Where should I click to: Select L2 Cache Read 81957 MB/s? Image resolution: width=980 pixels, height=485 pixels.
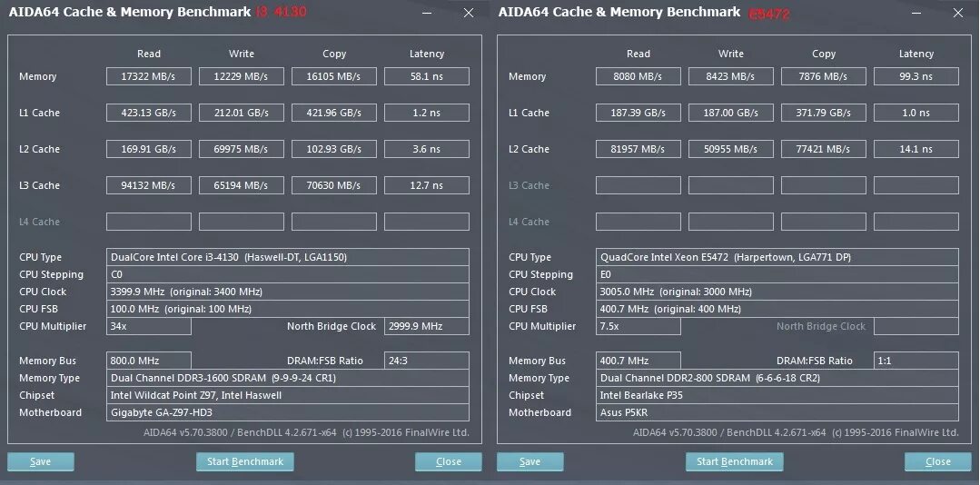tap(638, 149)
